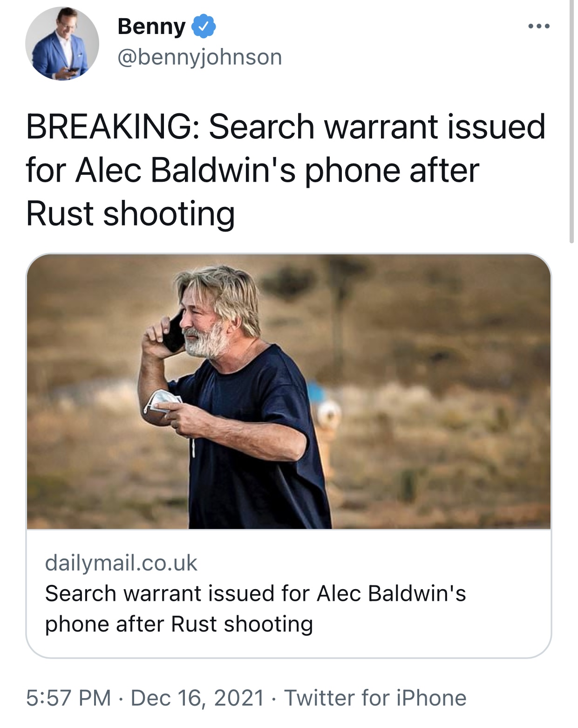Viewport: 578px width, 728px height.
Task: Click the 5:57 PM timestamp
Action: pos(68,698)
